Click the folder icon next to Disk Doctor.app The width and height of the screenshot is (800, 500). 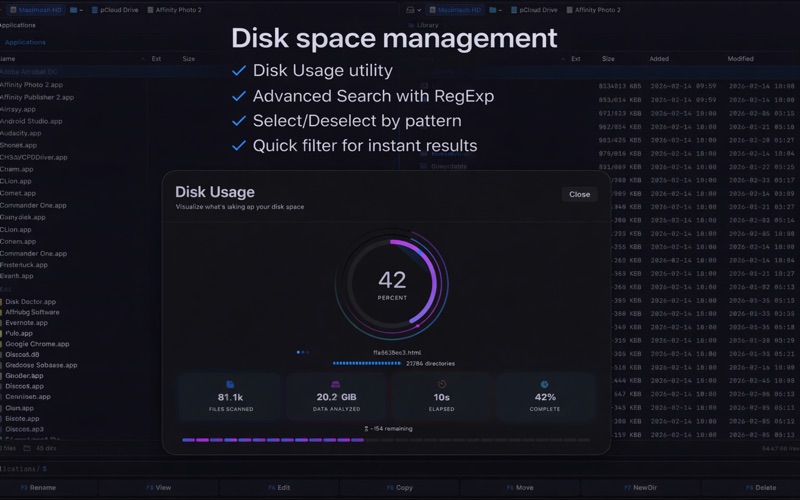[1, 302]
